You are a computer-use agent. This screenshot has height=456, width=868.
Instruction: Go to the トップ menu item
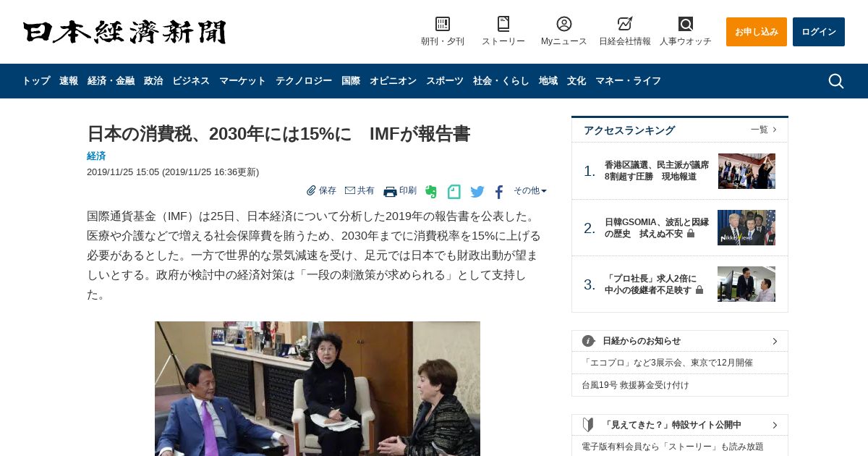36,81
